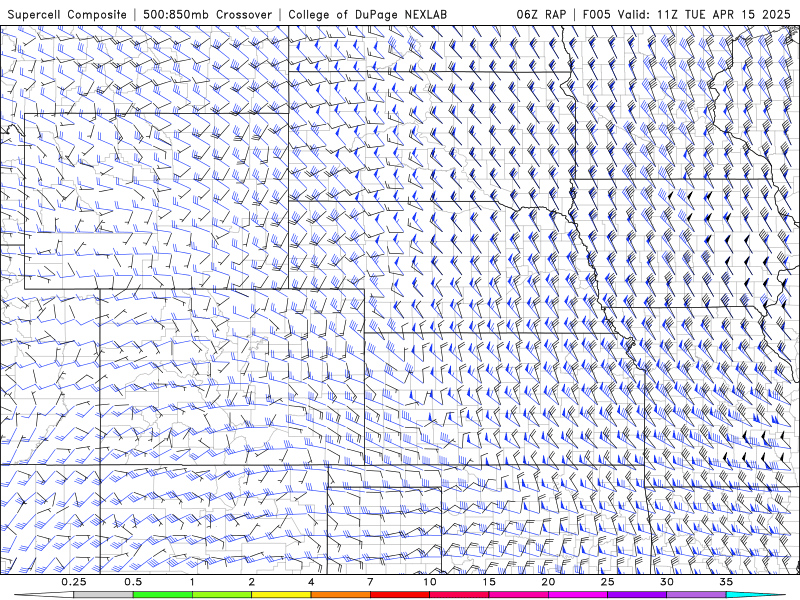Select the cyan legend segment above 35
This screenshot has height=600, width=800.
pos(755,595)
